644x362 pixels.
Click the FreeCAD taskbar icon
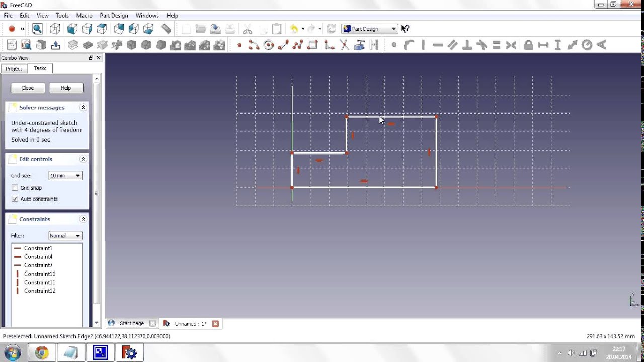pyautogui.click(x=129, y=353)
